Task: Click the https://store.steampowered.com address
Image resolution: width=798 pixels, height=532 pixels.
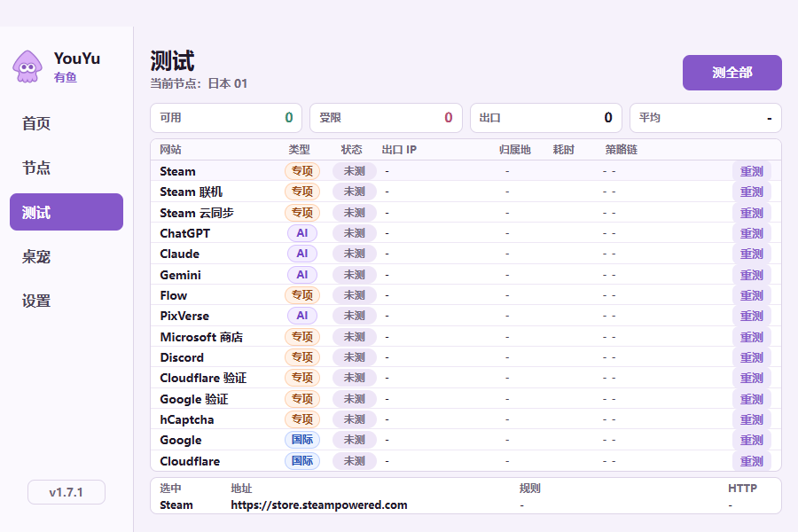Action: [319, 505]
